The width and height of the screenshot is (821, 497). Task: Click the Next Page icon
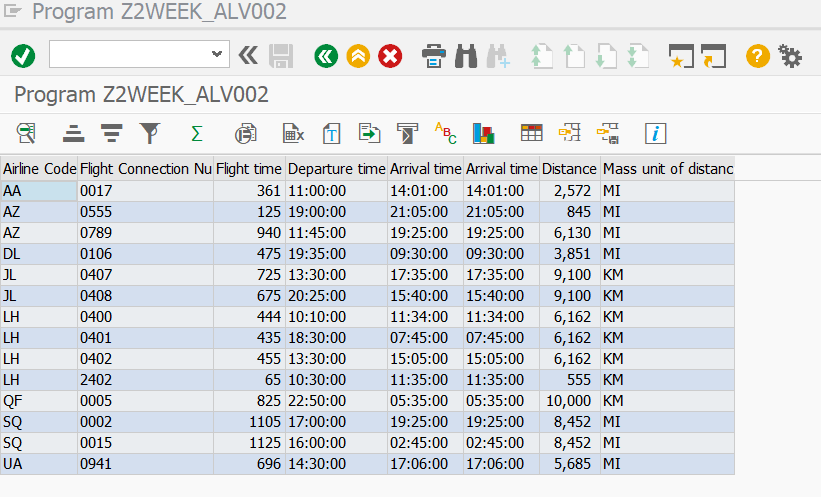pyautogui.click(x=606, y=56)
